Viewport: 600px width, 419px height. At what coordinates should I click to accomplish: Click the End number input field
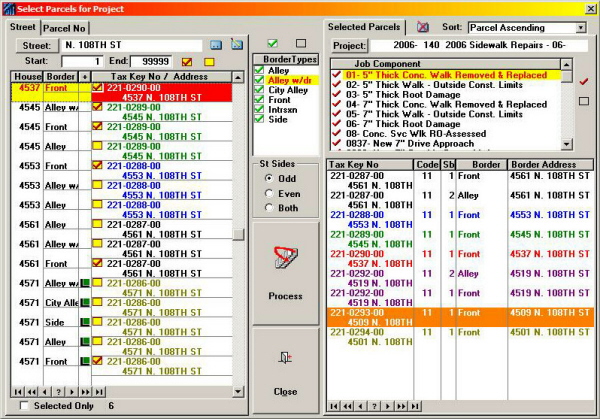(x=151, y=61)
